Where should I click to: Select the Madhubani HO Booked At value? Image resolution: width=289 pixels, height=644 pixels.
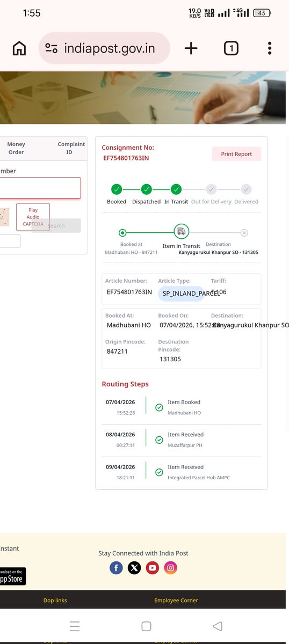[129, 325]
